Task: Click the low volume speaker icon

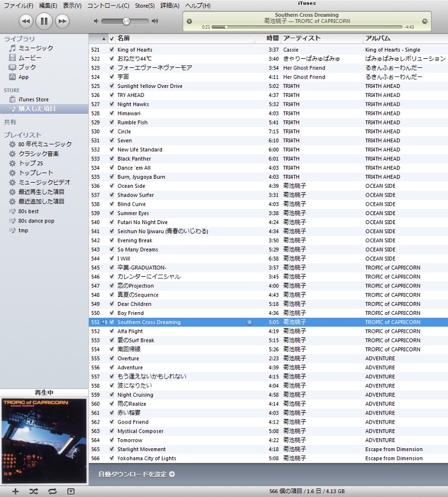Action: [x=96, y=21]
